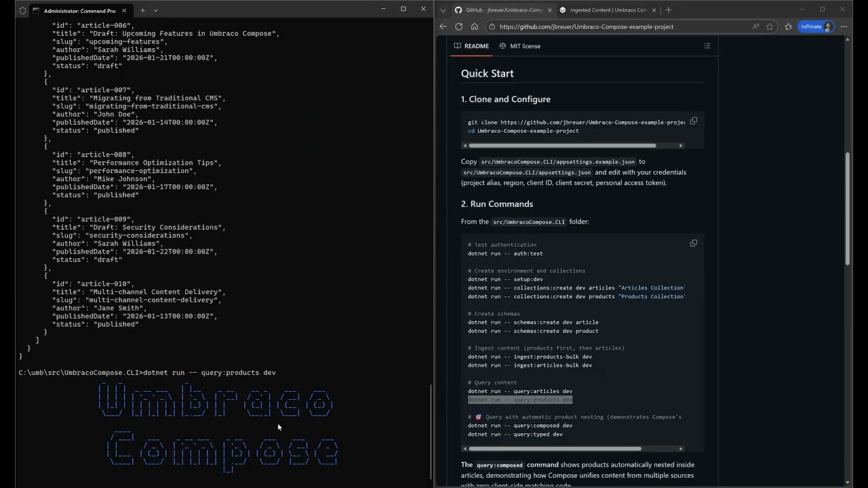Click the 'dotnet run -- auth:test' line
This screenshot has height=488, width=868.
coord(505,253)
